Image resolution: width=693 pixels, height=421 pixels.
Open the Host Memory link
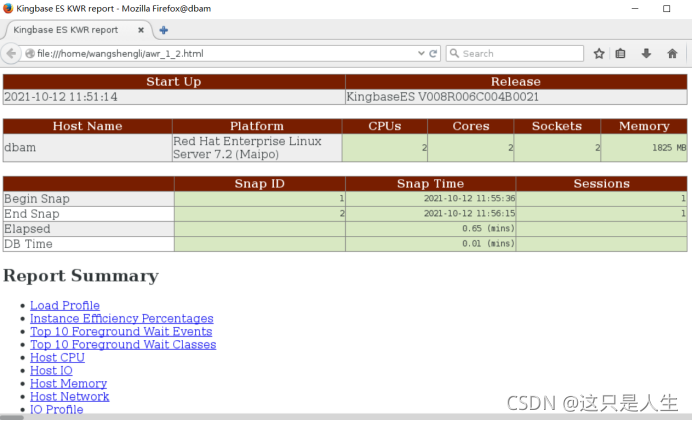(x=69, y=383)
